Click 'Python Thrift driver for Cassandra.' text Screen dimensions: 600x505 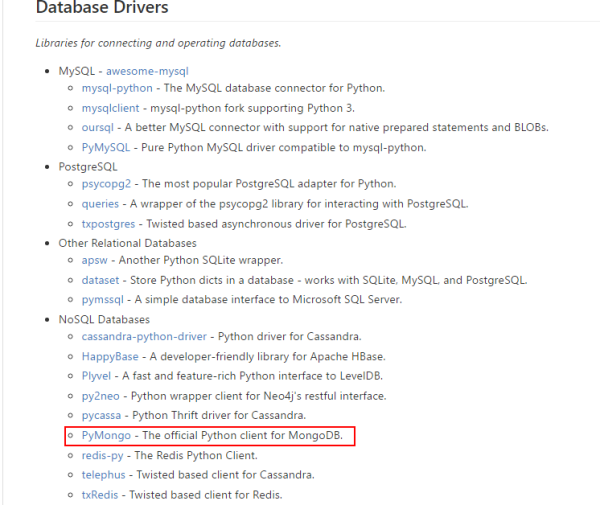(x=219, y=415)
